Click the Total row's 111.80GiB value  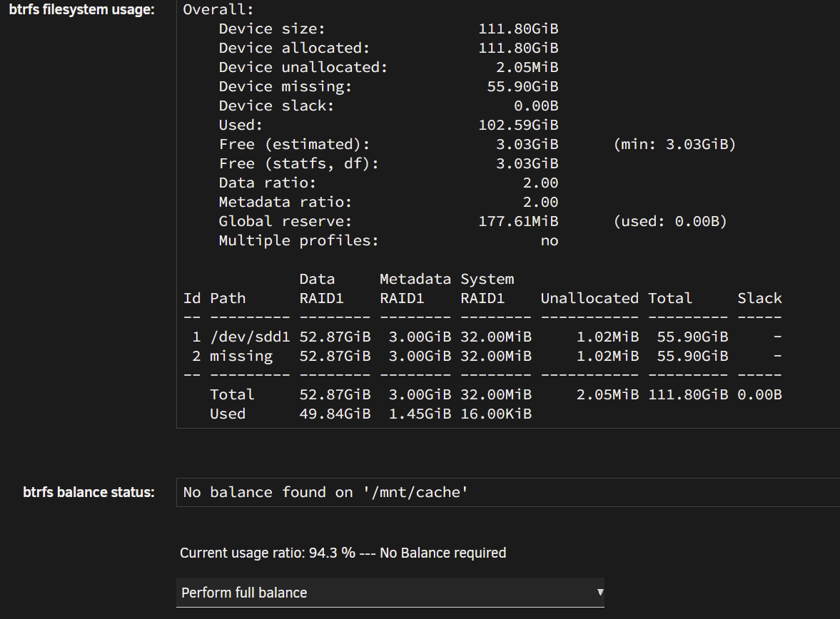[688, 394]
